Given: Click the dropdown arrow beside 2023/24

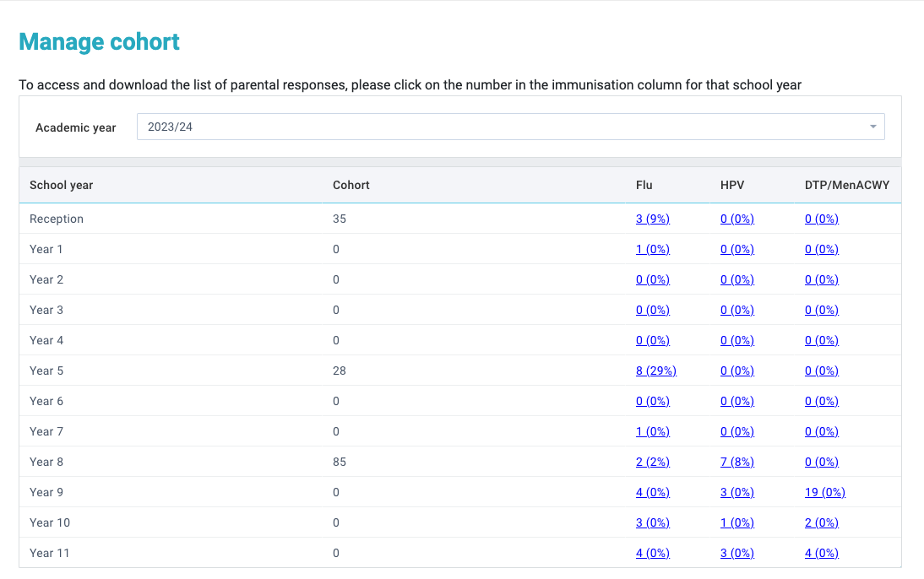Looking at the screenshot, I should tap(872, 127).
